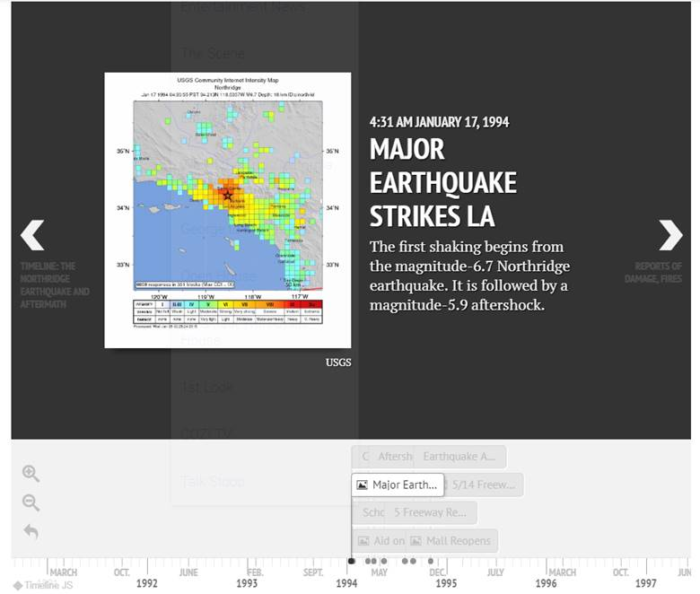Click the 'Major Earthquake Strikes LA' headline
Image resolution: width=700 pixels, height=594 pixels.
(x=442, y=183)
